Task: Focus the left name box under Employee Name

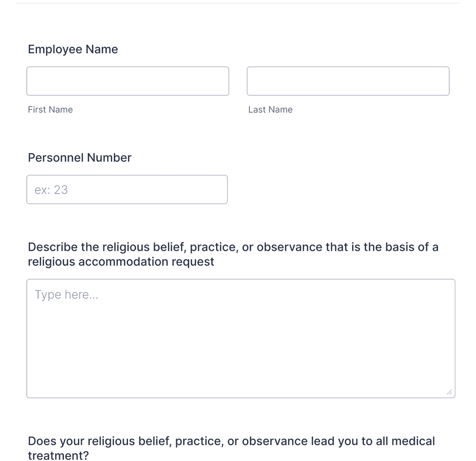Action: pos(128,81)
